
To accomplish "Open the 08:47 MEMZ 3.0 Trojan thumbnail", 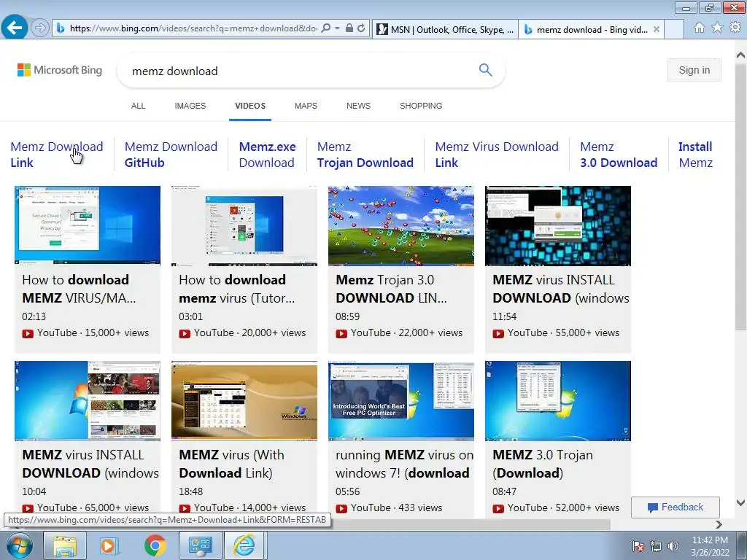I will click(x=558, y=401).
